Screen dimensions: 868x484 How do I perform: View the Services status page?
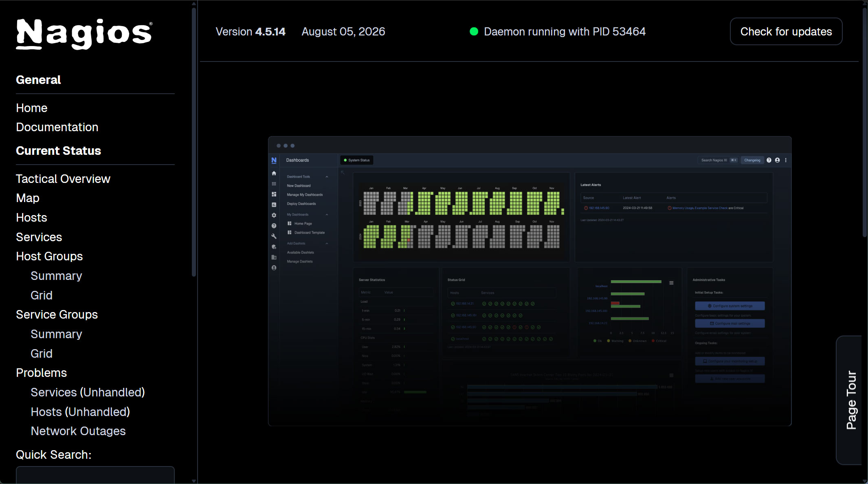[x=39, y=237]
